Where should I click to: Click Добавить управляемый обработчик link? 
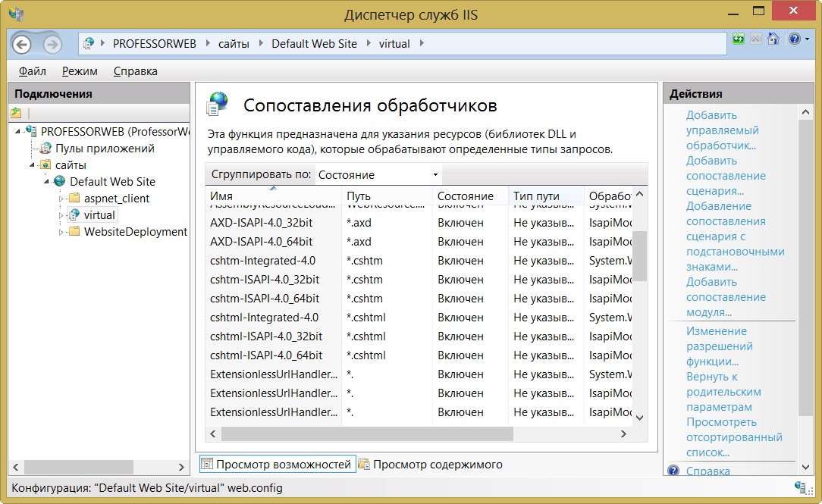point(723,130)
